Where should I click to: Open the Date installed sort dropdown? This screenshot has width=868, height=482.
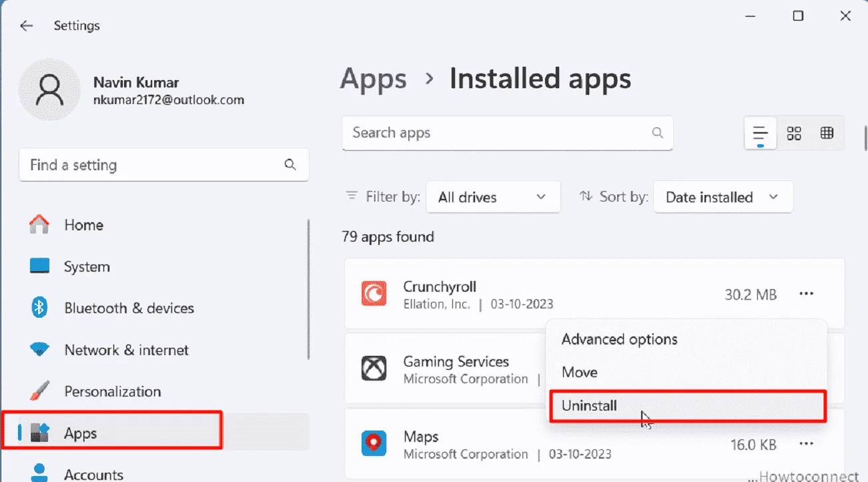point(723,197)
